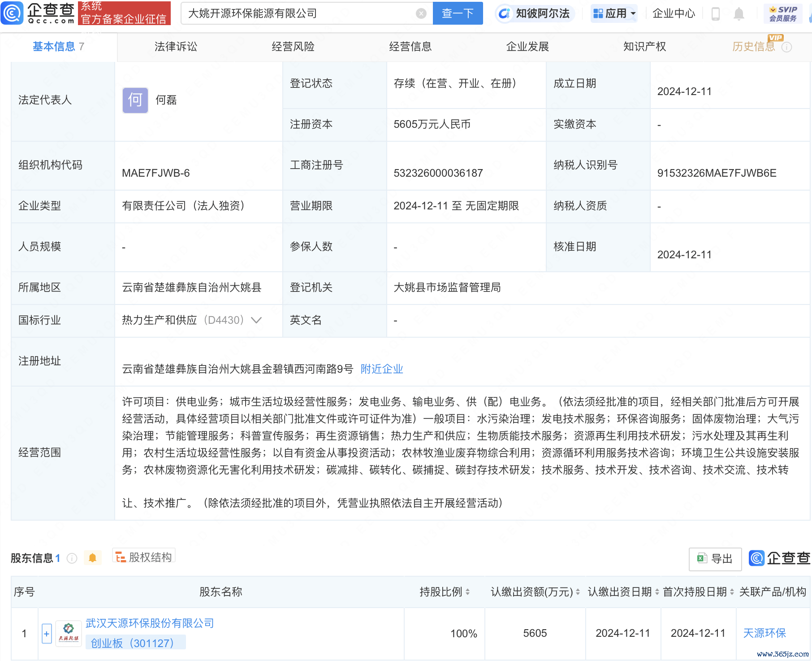Image resolution: width=812 pixels, height=661 pixels.
Task: Switch to 知识产权 tab
Action: tap(644, 47)
